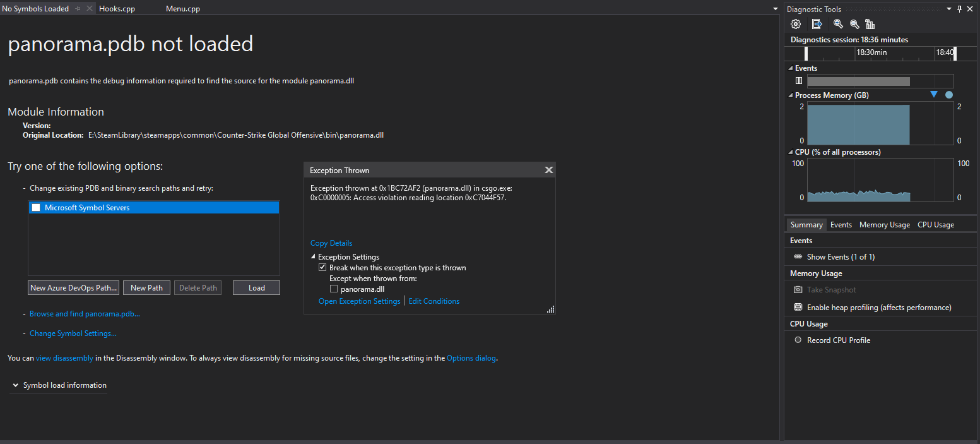
Task: Expand Symbol load information section
Action: [15, 385]
